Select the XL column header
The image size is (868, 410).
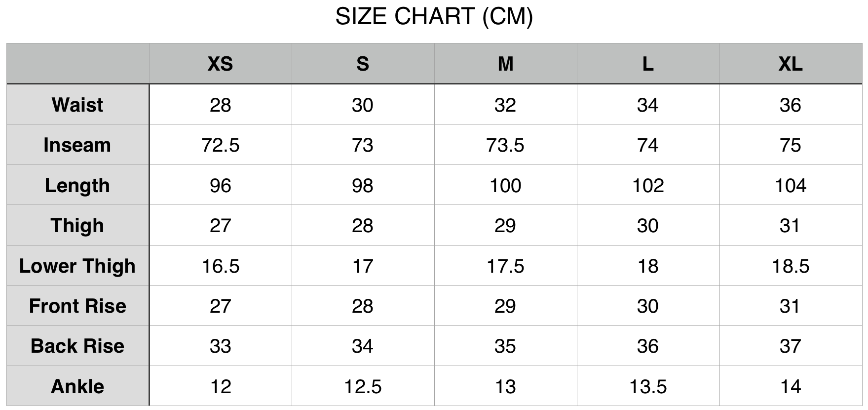pyautogui.click(x=791, y=64)
